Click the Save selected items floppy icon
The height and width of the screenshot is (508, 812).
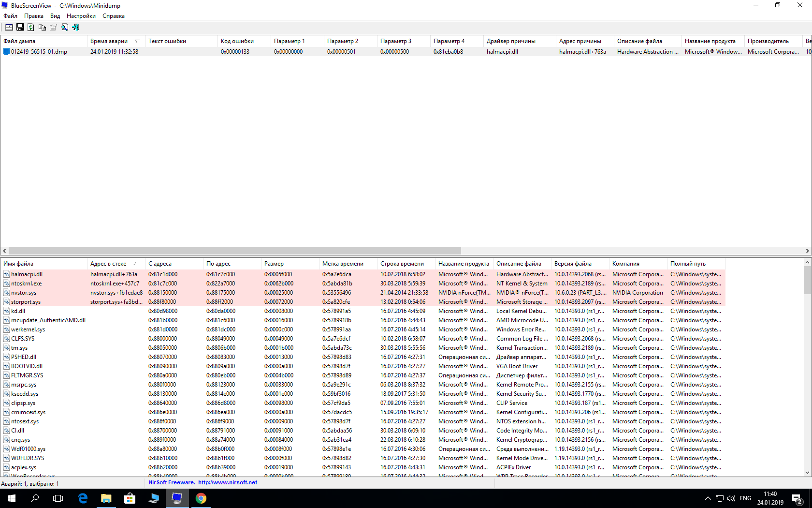[x=20, y=28]
